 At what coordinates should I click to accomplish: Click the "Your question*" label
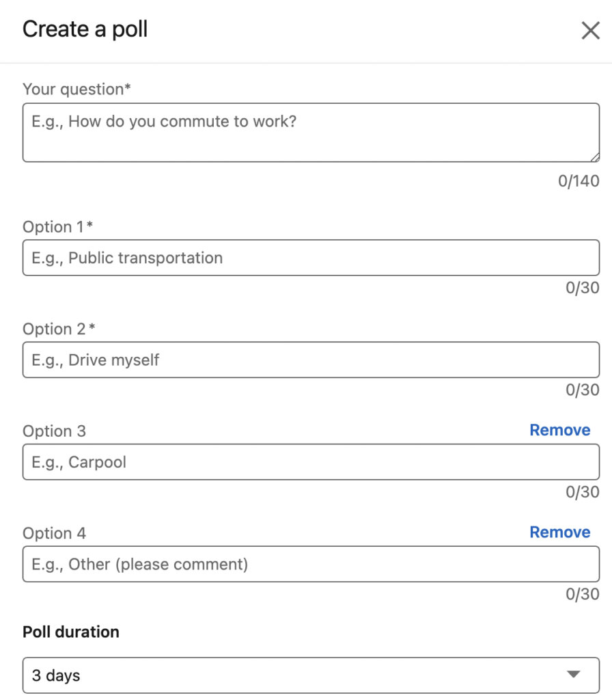[x=76, y=89]
